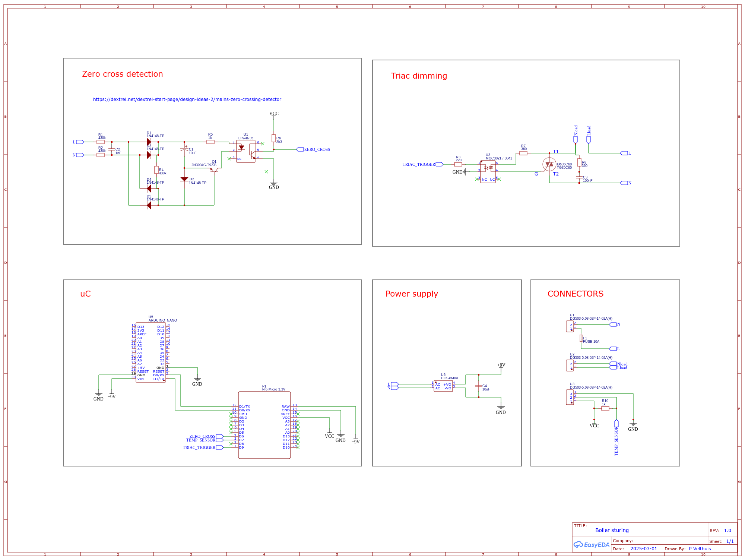Click the drawn-by name 'P Velthuis'
This screenshot has height=560, width=745.
[700, 549]
